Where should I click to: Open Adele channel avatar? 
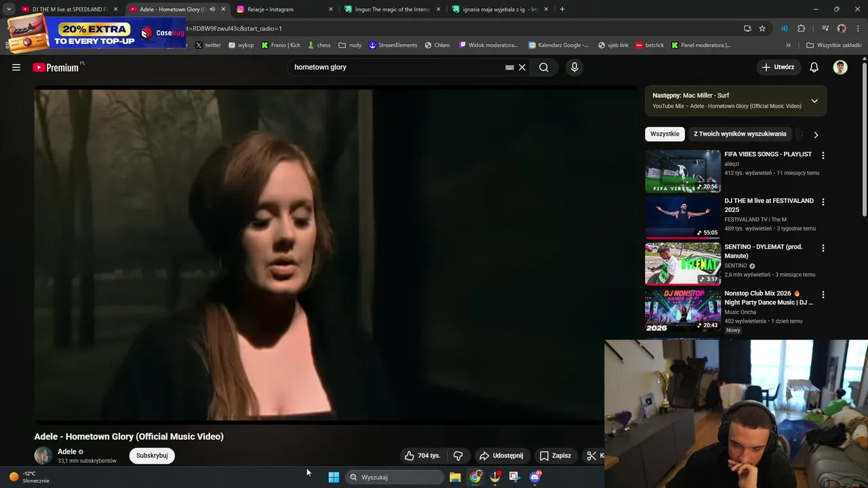pos(43,455)
